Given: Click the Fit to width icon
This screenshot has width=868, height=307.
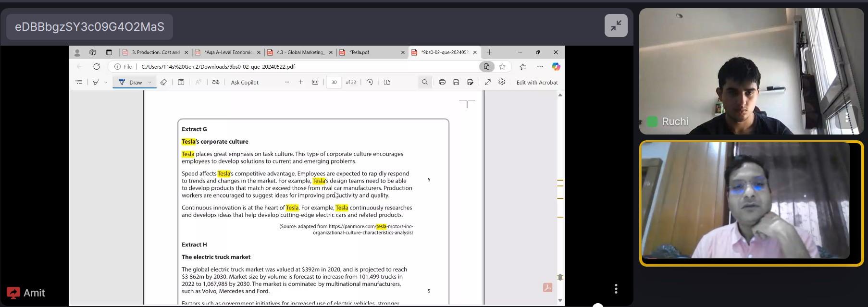Looking at the screenshot, I should [x=315, y=82].
